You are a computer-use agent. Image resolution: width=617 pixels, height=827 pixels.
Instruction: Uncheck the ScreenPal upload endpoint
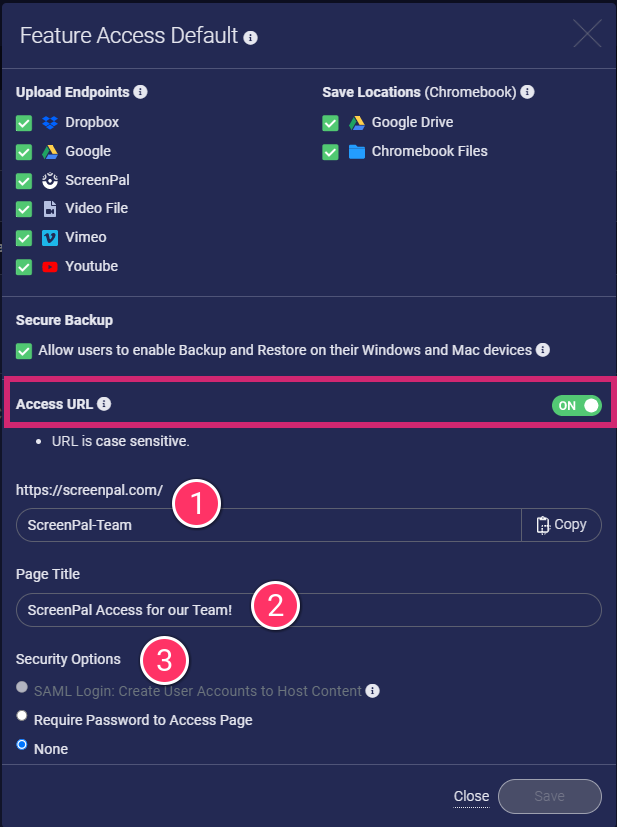(x=24, y=181)
